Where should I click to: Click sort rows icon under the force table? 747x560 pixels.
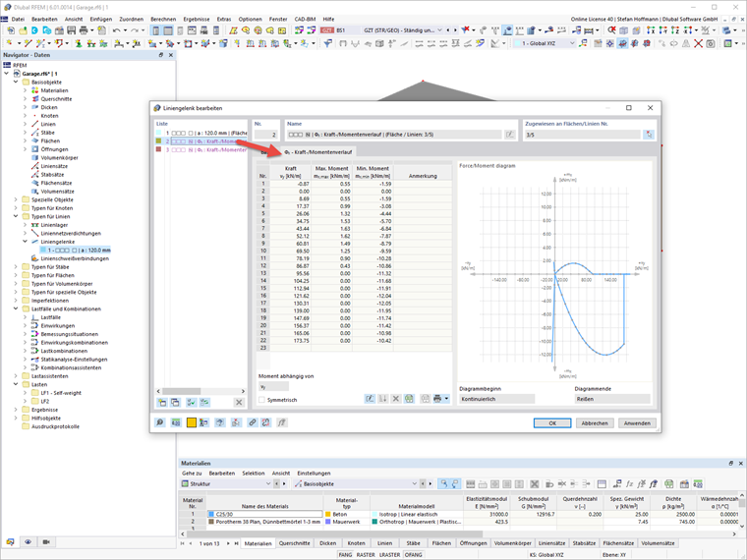tap(382, 399)
